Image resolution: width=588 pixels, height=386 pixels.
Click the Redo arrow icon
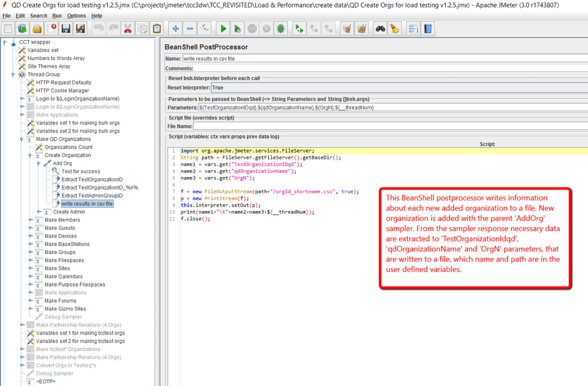point(113,29)
